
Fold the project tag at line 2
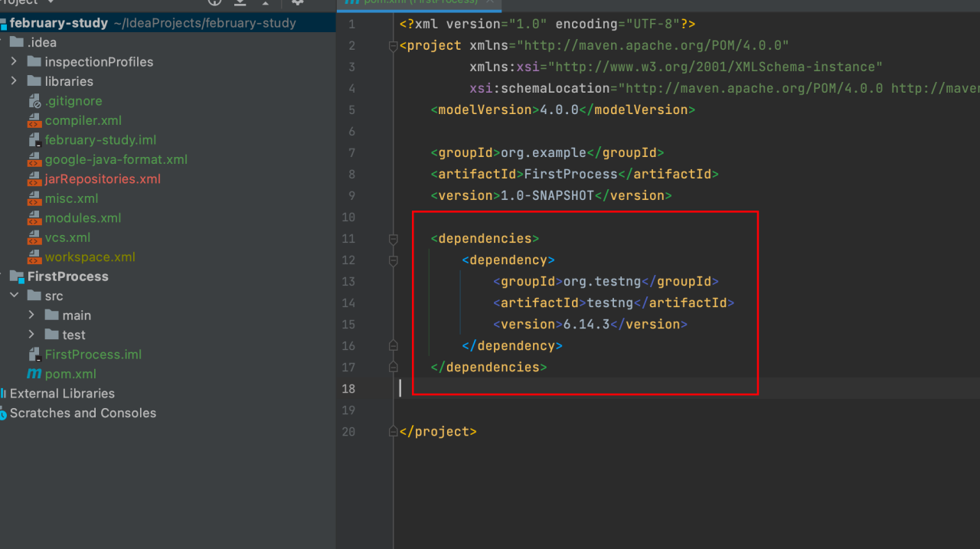coord(394,46)
